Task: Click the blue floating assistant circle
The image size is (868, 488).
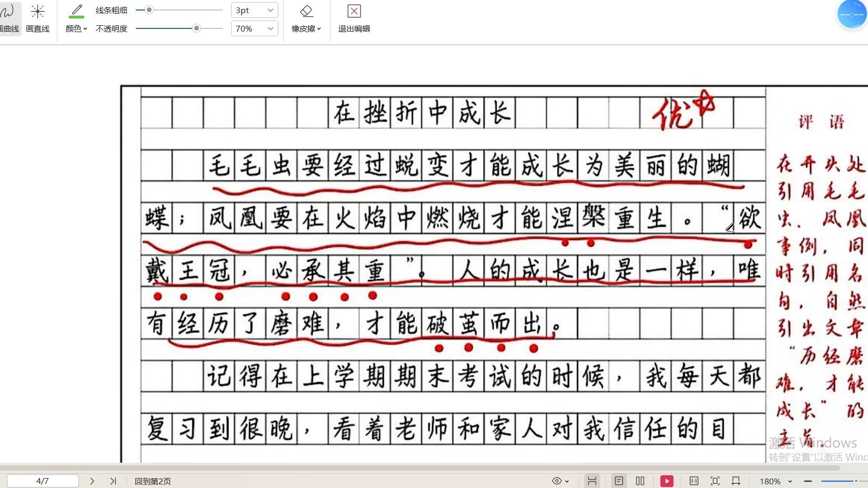Action: [x=852, y=15]
